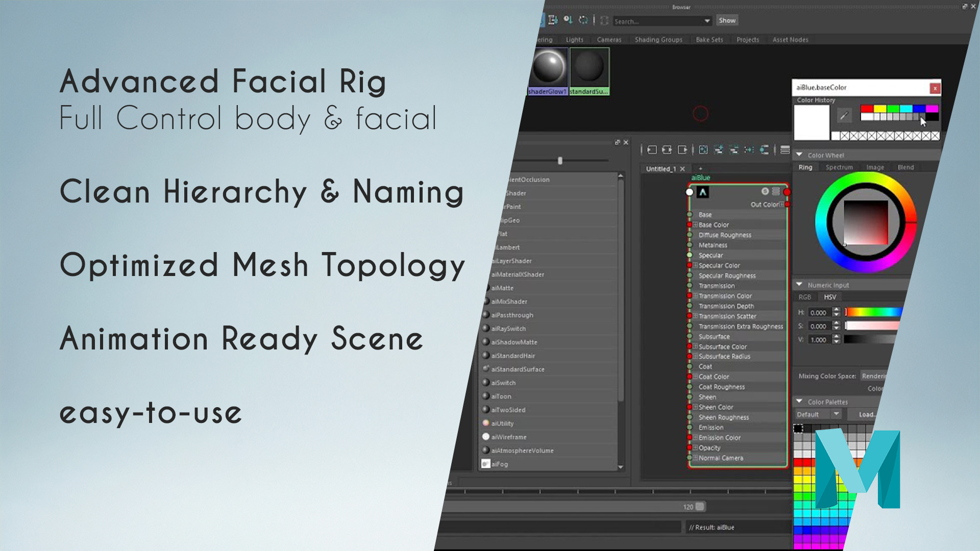Open the Shading Groups tab
This screenshot has width=980, height=551.
[x=658, y=40]
